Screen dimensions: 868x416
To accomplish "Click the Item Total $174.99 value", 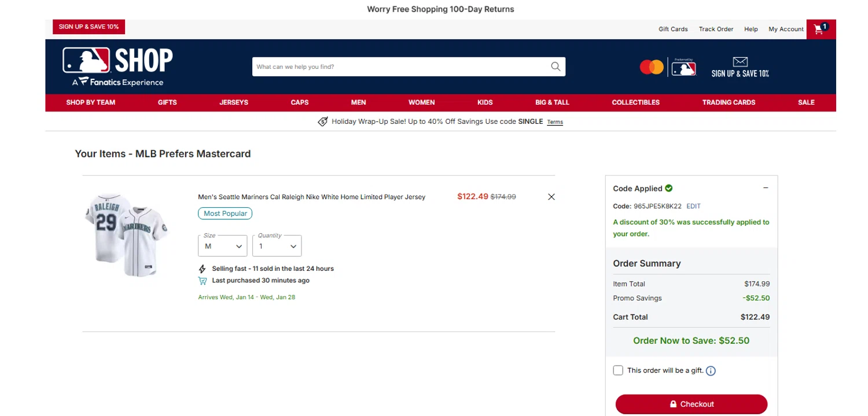I will pos(757,284).
